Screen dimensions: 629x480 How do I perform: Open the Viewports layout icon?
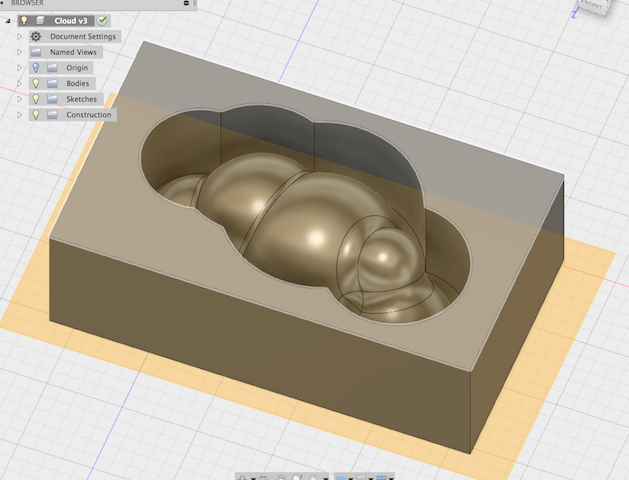click(x=381, y=478)
